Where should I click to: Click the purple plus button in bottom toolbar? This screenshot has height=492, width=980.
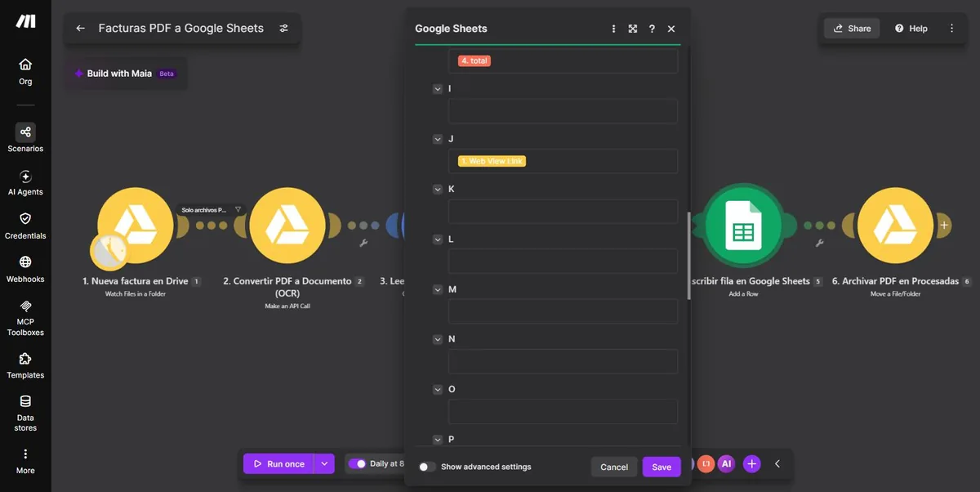pos(752,463)
